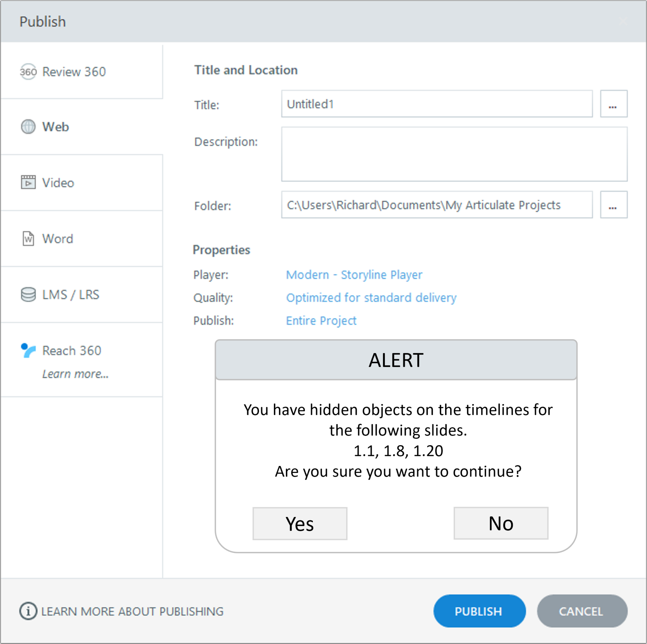Open the Title browse ellipsis control
Viewport: 647px width, 644px height.
click(x=614, y=104)
